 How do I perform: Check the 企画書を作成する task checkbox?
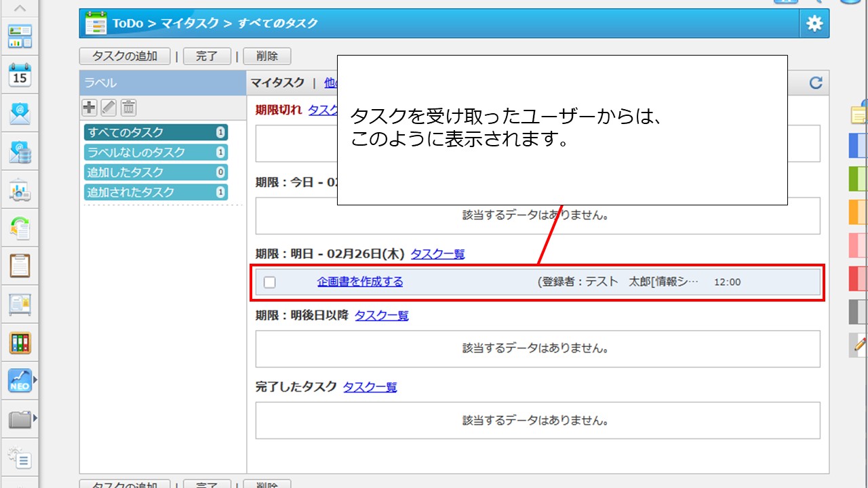(x=270, y=282)
